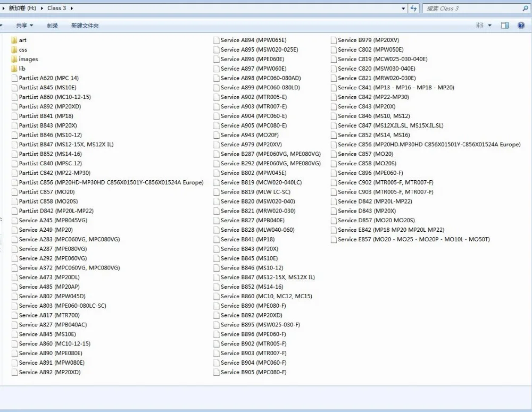This screenshot has width=532, height=412.
Task: Select file icon of Service C802 (MPW050E)
Action: pos(334,49)
